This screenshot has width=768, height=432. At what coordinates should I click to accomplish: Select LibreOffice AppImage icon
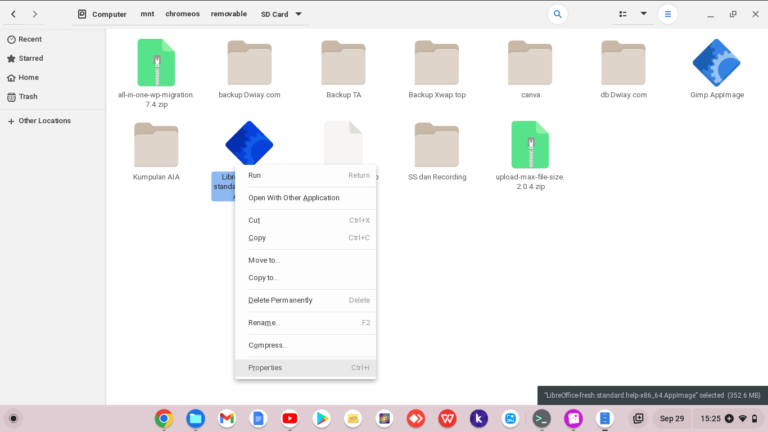[249, 144]
